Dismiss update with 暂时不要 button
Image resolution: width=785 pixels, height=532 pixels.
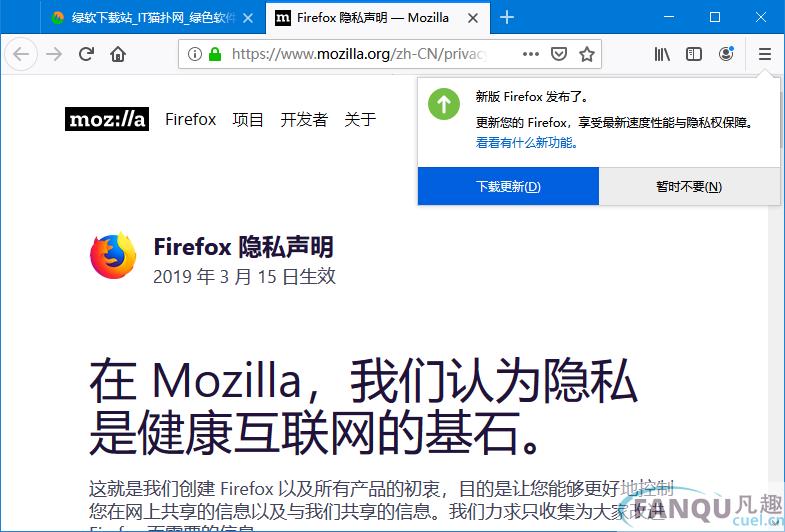[689, 186]
